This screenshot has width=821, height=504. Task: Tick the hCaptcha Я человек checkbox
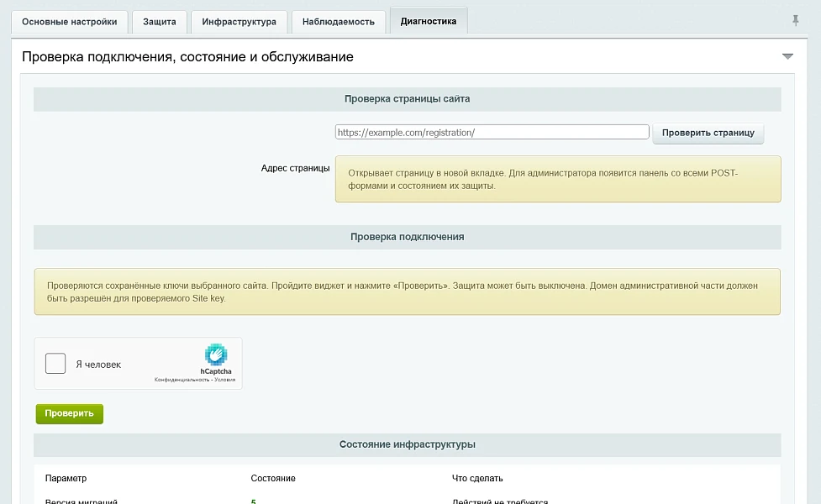click(55, 363)
